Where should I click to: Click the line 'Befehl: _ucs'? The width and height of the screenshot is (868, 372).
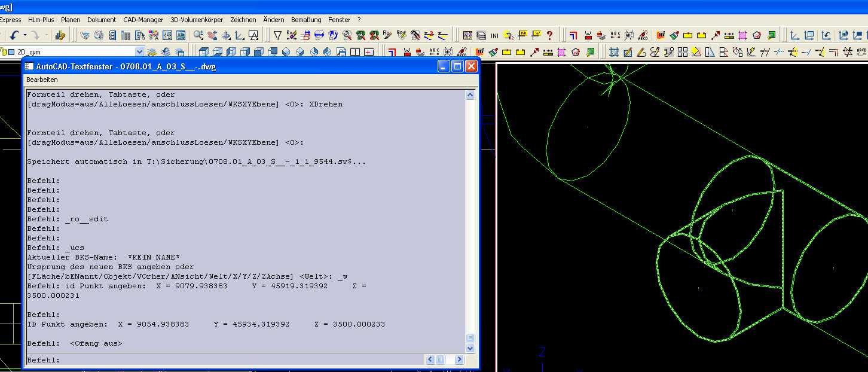[x=56, y=248]
